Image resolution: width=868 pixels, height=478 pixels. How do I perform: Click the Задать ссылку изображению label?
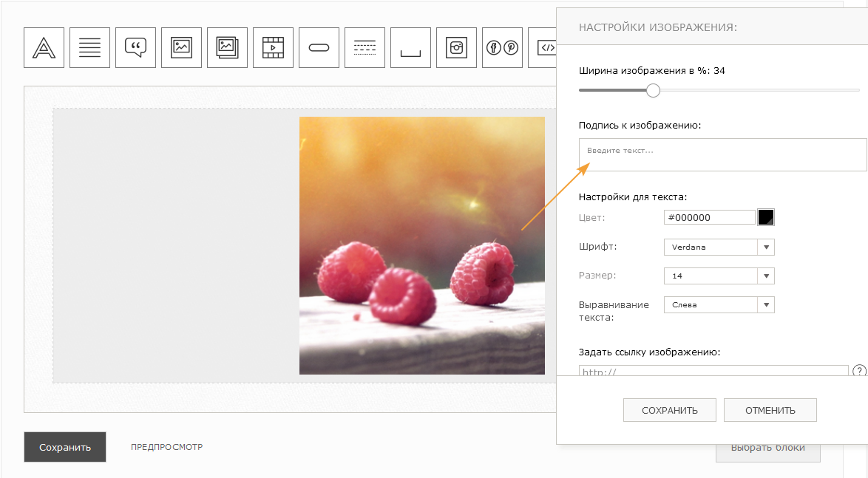649,352
